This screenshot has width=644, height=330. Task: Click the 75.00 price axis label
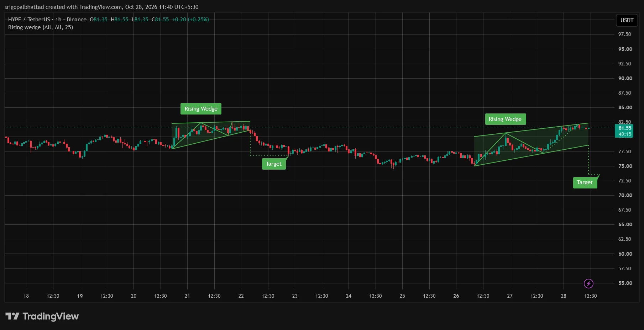625,166
